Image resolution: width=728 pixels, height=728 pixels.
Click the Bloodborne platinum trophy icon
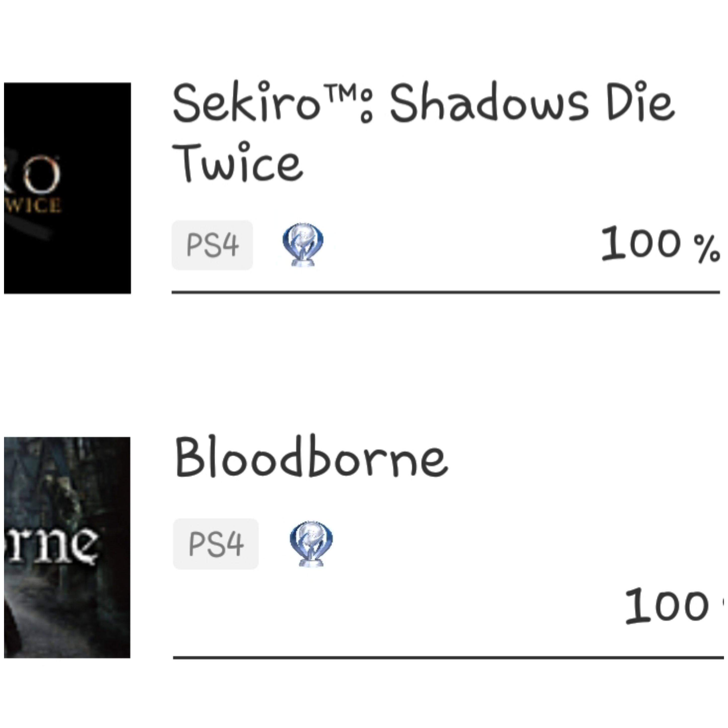pyautogui.click(x=311, y=543)
